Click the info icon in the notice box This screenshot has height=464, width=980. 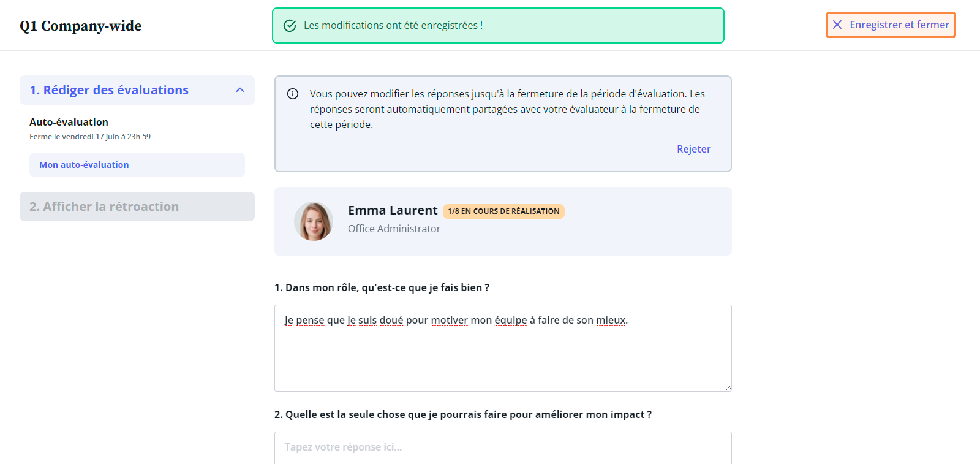292,94
